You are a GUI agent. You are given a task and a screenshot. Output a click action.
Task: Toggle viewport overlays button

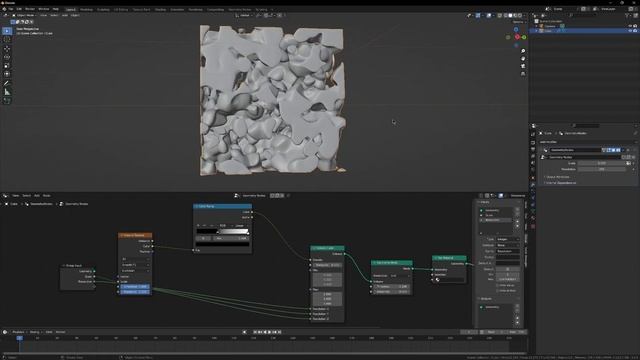point(489,16)
